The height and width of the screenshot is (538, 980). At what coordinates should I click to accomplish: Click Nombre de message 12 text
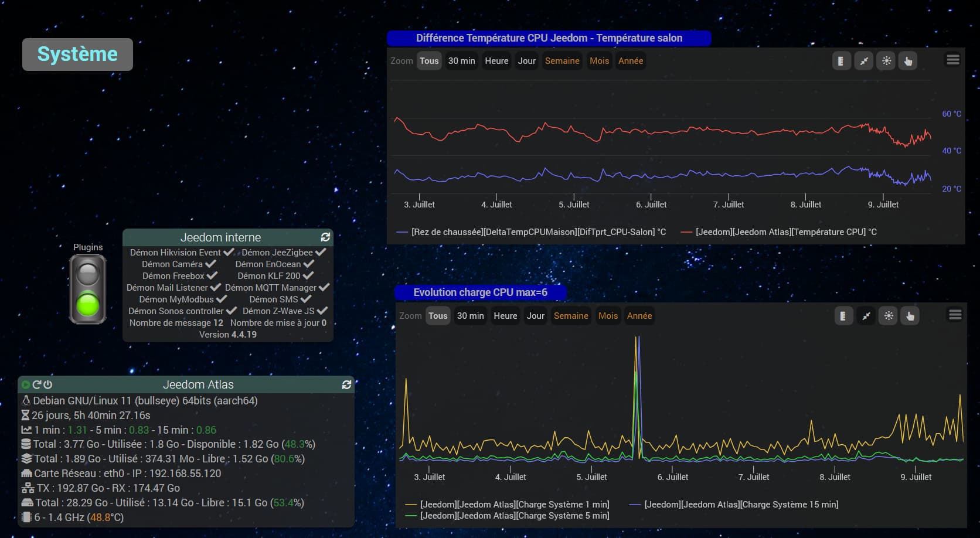click(176, 323)
